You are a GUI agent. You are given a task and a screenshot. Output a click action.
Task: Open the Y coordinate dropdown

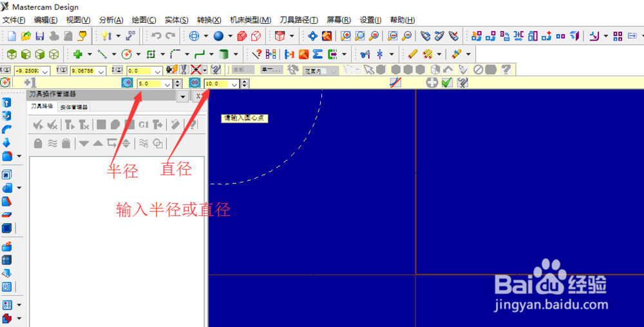102,71
